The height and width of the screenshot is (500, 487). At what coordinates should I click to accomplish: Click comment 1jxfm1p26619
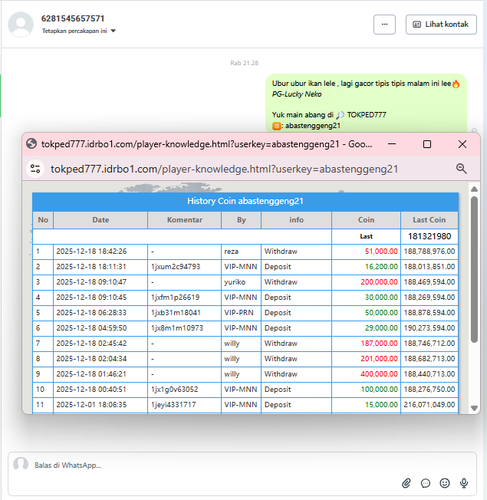pyautogui.click(x=175, y=297)
